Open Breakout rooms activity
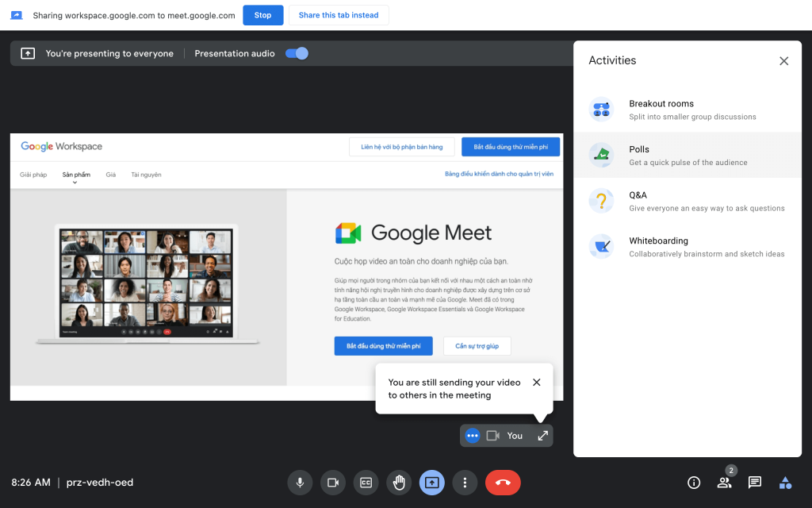Screen dimensions: 812x508 [688, 110]
